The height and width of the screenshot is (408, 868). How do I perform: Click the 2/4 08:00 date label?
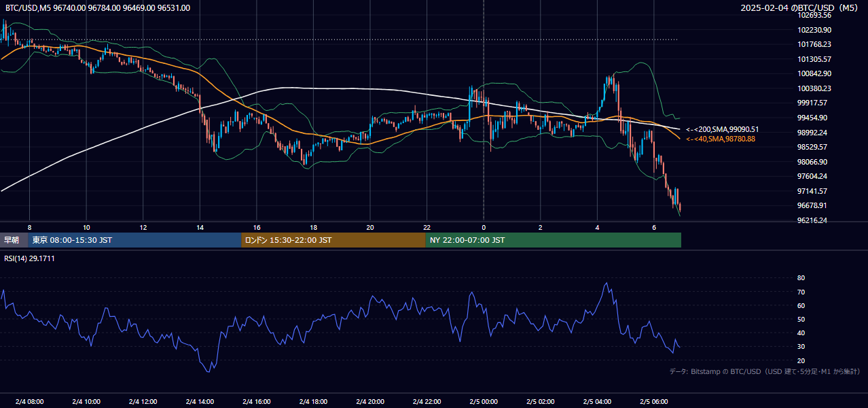[29, 402]
